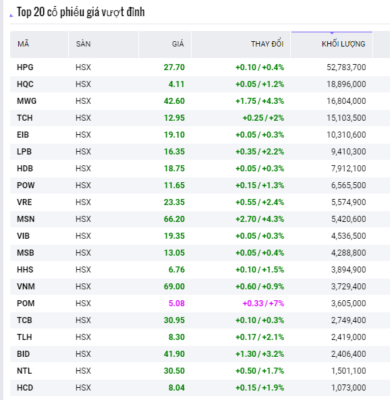Open HPG stock ticker link
The height and width of the screenshot is (400, 390).
pos(25,67)
